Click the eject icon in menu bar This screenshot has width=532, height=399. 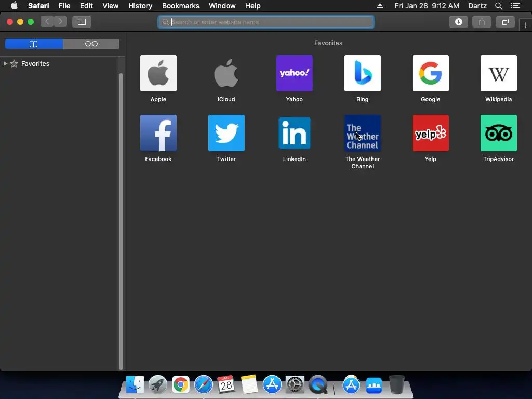point(380,6)
